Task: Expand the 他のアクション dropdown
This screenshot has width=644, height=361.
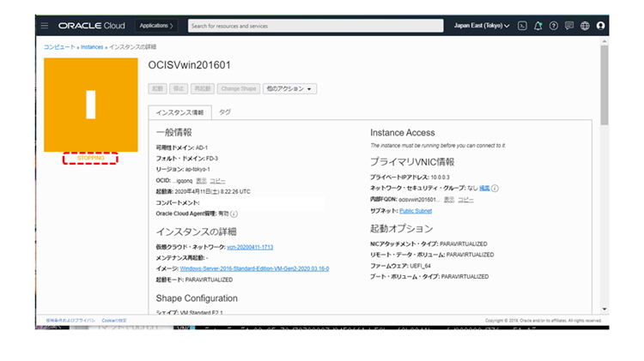Action: (289, 88)
